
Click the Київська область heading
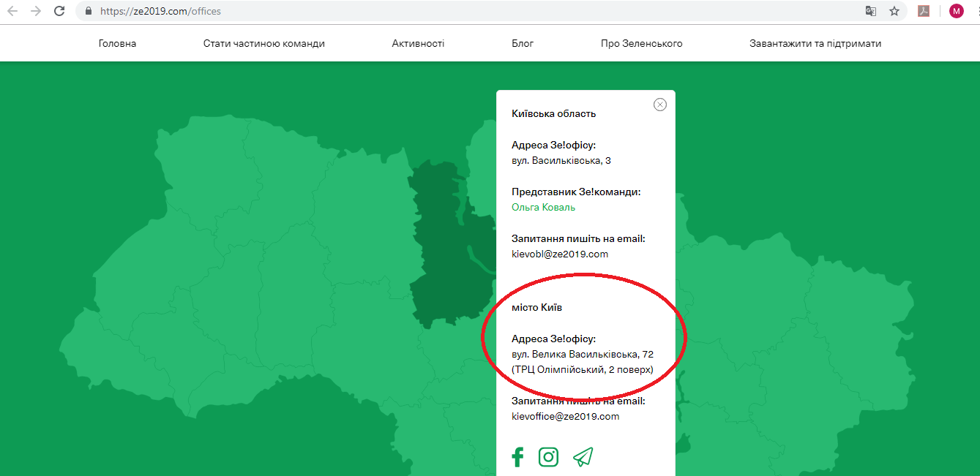(554, 113)
